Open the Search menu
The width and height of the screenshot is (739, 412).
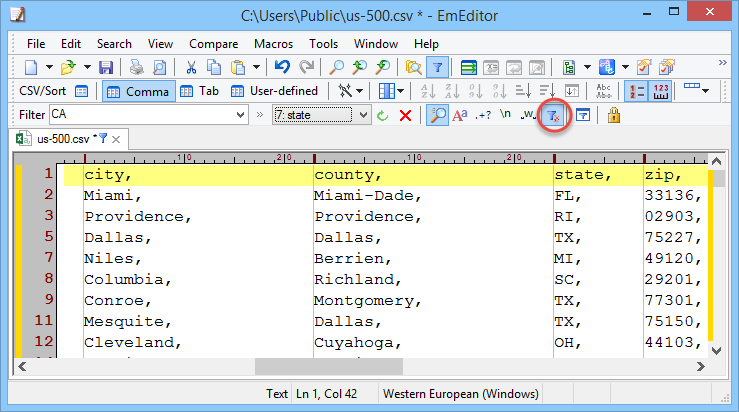(114, 44)
